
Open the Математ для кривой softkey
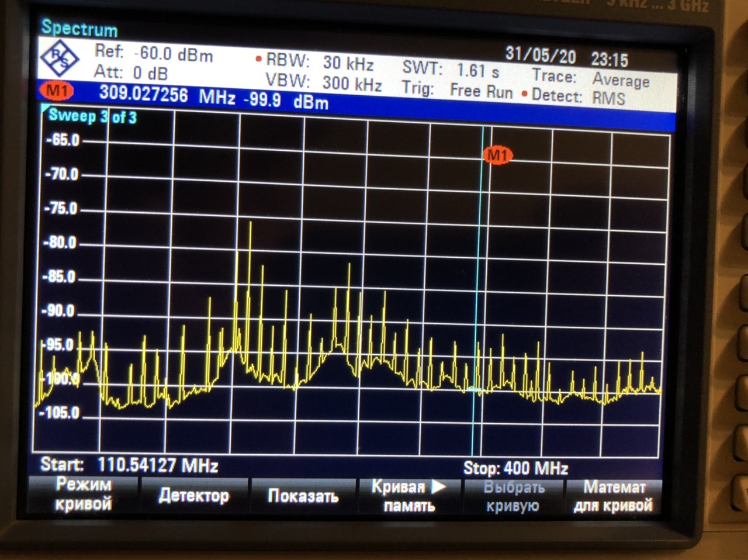(613, 496)
